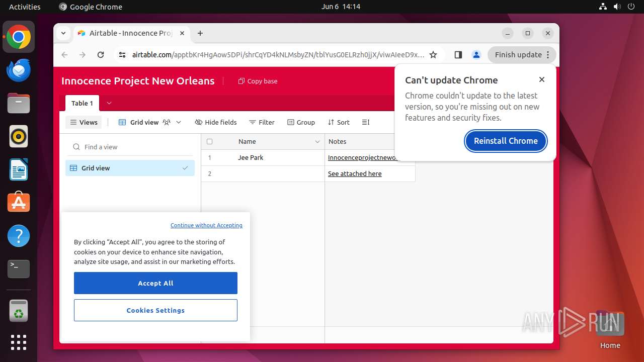Open the Files manager dock icon
The width and height of the screenshot is (644, 362).
tap(19, 104)
